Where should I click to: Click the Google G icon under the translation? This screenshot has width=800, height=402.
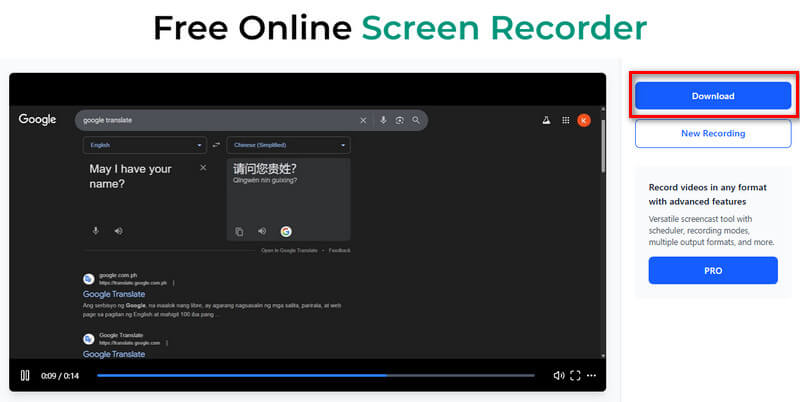[x=286, y=232]
